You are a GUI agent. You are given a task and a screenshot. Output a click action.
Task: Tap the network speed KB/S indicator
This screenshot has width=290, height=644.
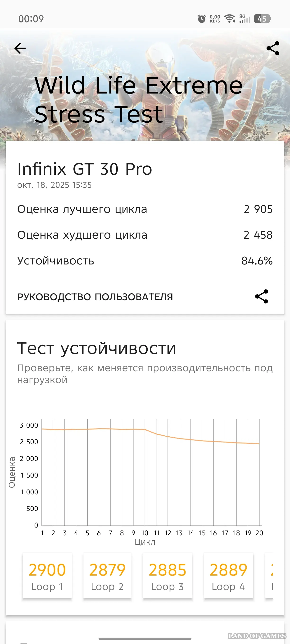coord(215,19)
